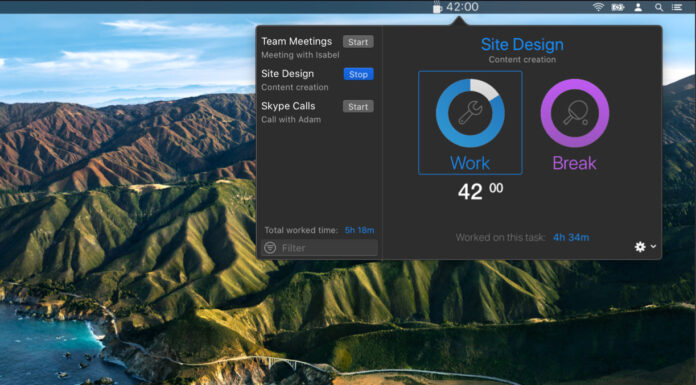Viewport: 696px width, 385px height.
Task: Open the user account menu bar icon
Action: 638,7
